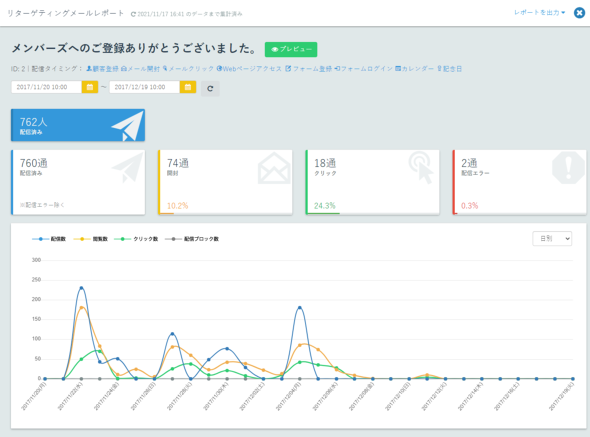590x437 pixels.
Task: Click the refresh date range button
Action: point(210,88)
